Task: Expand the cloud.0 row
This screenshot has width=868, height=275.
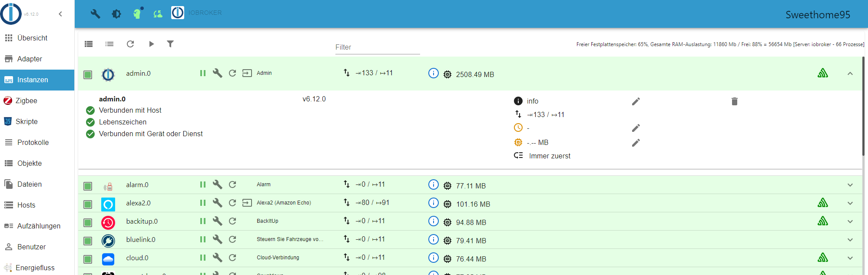Action: point(850,258)
